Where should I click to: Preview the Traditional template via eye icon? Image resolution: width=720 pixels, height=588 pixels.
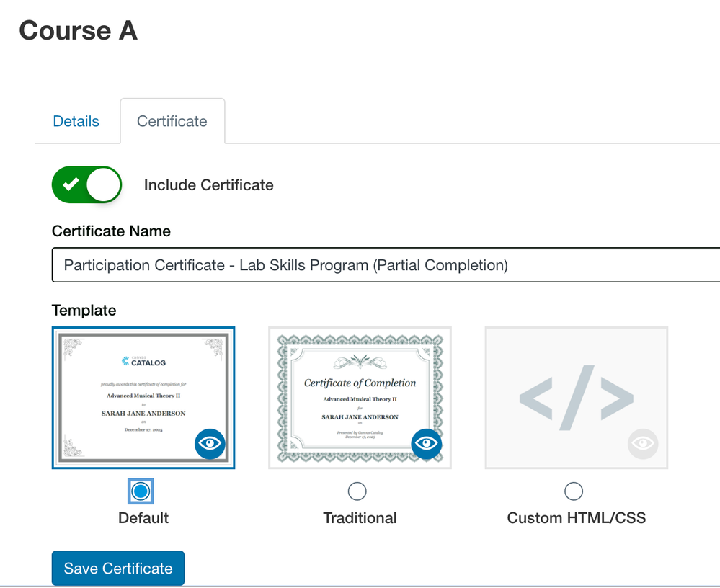(427, 443)
